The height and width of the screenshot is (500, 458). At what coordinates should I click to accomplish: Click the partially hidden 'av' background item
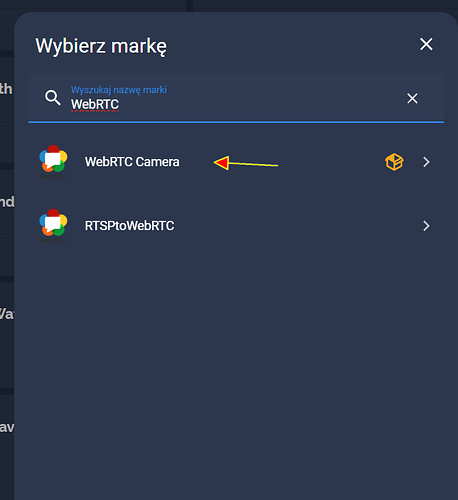pyautogui.click(x=7, y=427)
